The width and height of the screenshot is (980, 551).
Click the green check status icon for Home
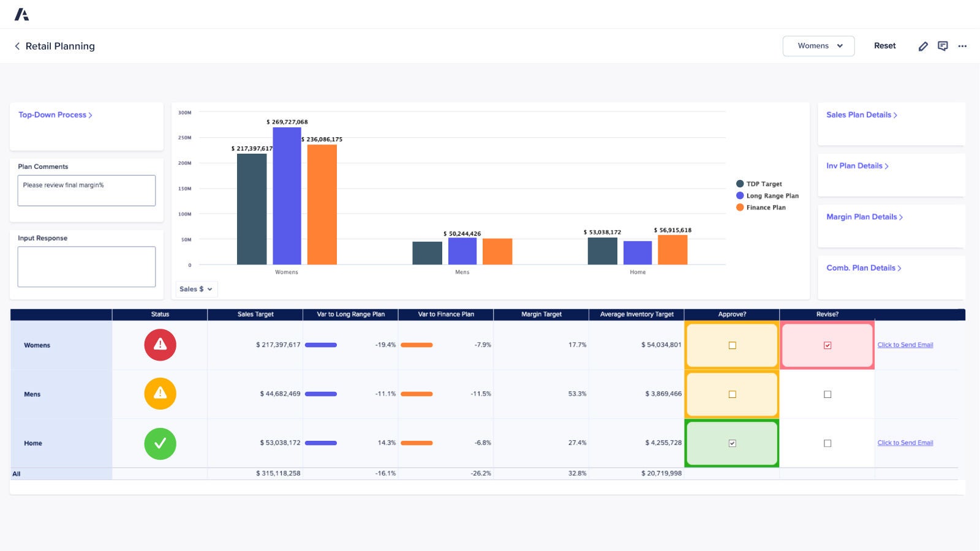coord(160,443)
